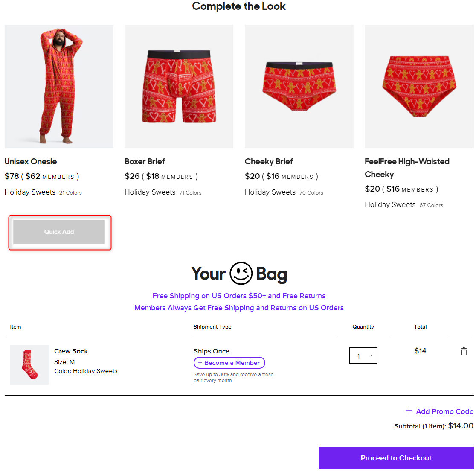Screen dimensions: 476x472
Task: Click the 71 Colors label under Boxer Brief
Action: tap(190, 193)
